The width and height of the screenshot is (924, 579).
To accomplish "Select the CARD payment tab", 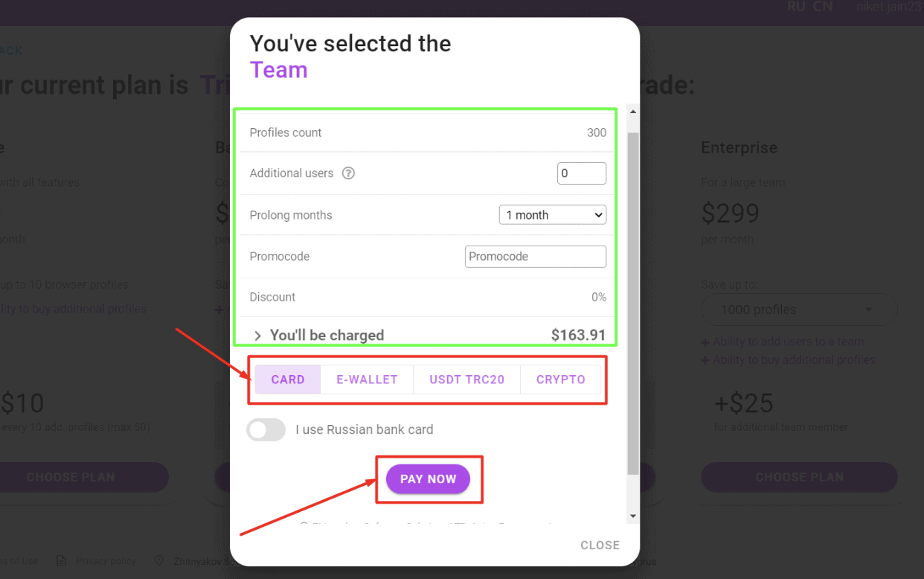I will pos(288,380).
